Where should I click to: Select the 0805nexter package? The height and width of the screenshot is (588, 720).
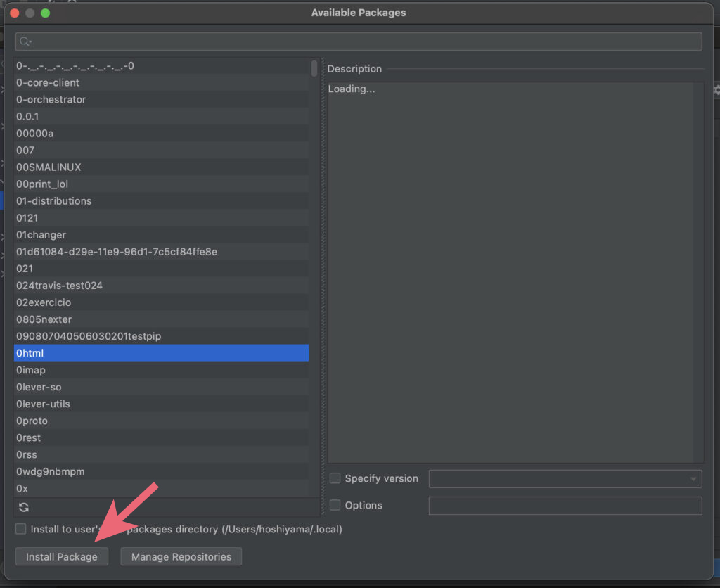coord(161,319)
